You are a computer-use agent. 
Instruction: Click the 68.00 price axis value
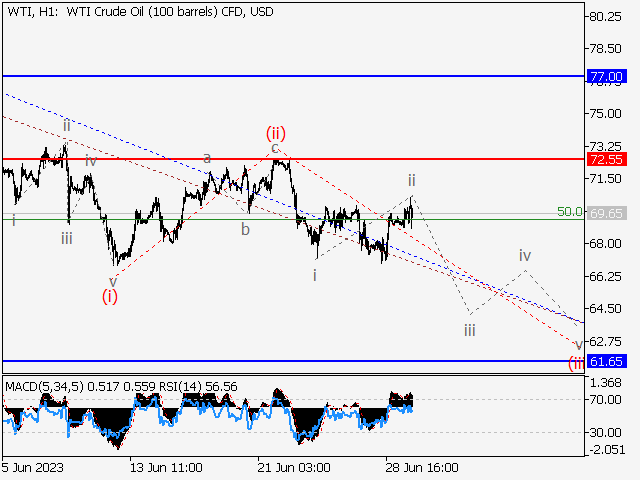point(606,244)
